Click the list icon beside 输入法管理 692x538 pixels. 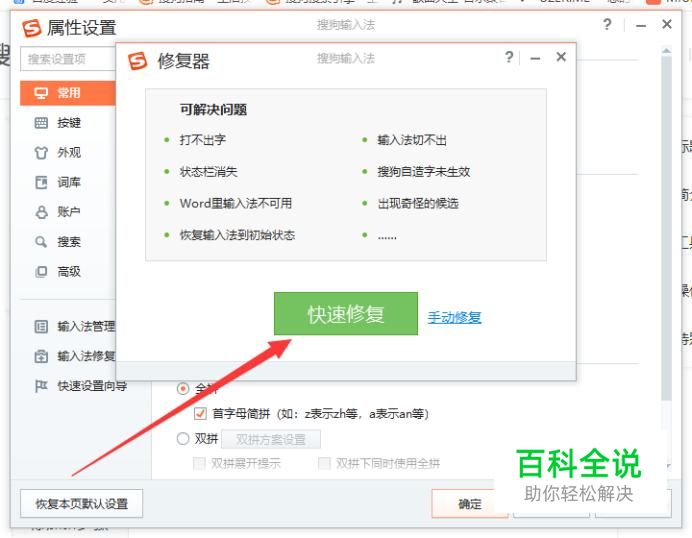point(41,327)
